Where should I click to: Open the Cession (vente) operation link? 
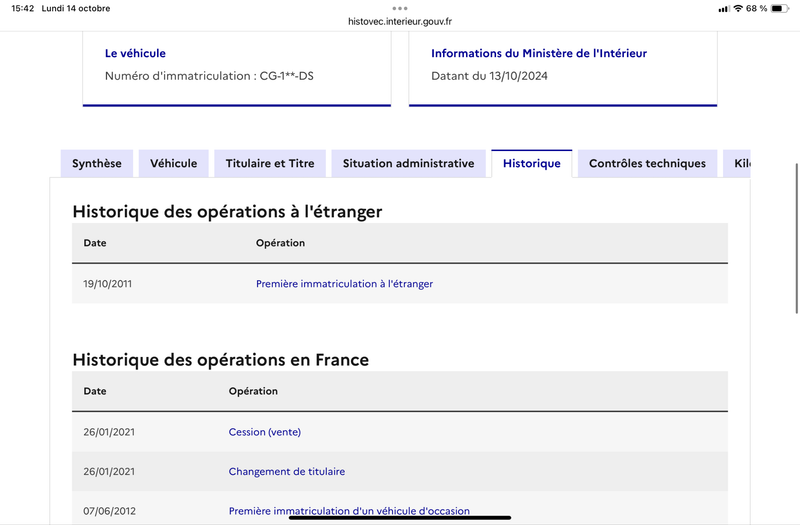(x=265, y=432)
